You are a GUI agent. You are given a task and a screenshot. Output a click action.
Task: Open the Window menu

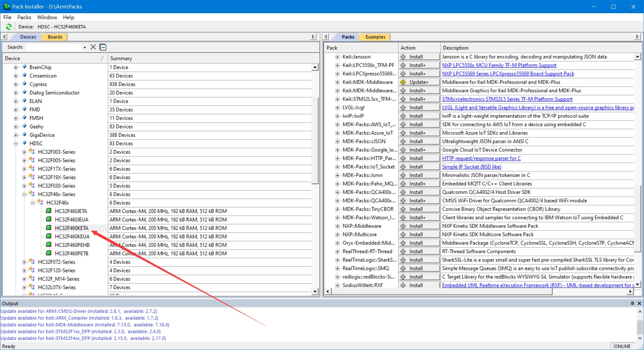coord(47,17)
